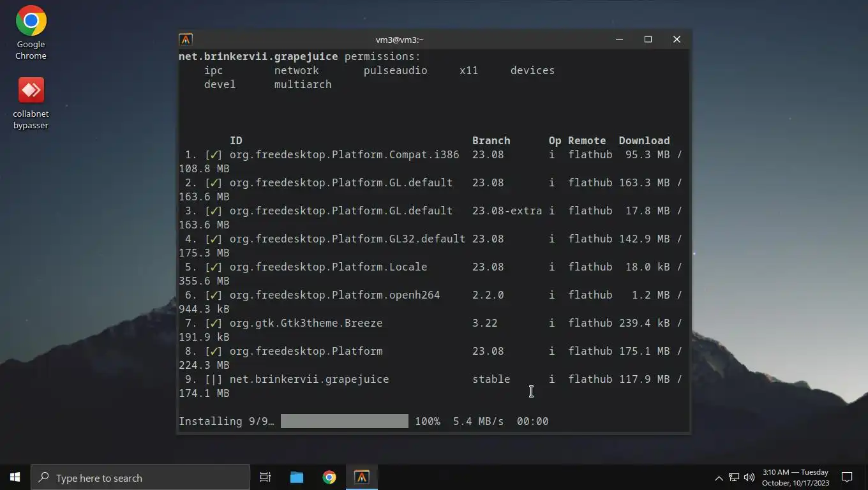The height and width of the screenshot is (490, 868).
Task: Open the collabnet bypasser desktop shortcut
Action: click(31, 103)
